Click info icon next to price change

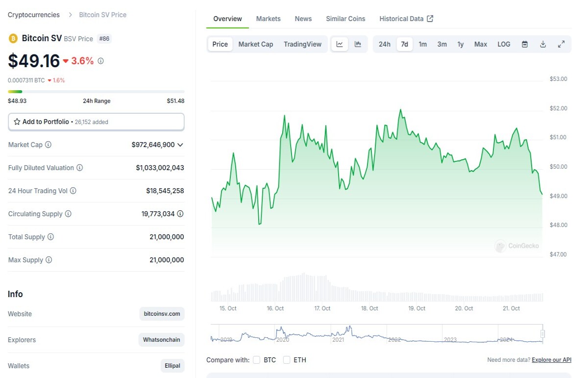click(x=100, y=61)
